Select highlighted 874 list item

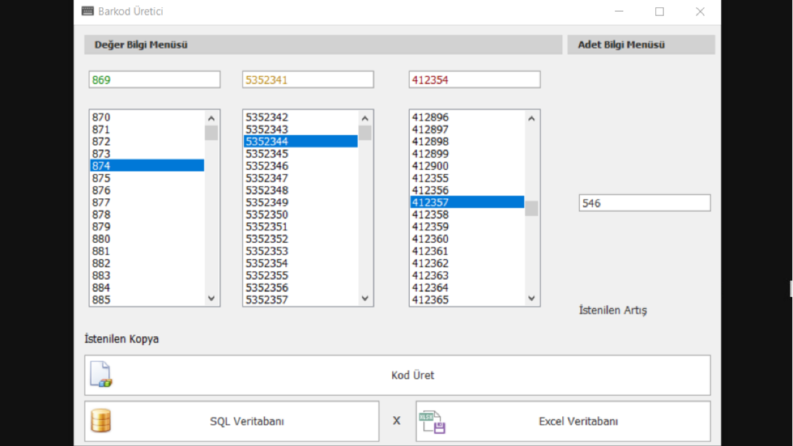[147, 165]
